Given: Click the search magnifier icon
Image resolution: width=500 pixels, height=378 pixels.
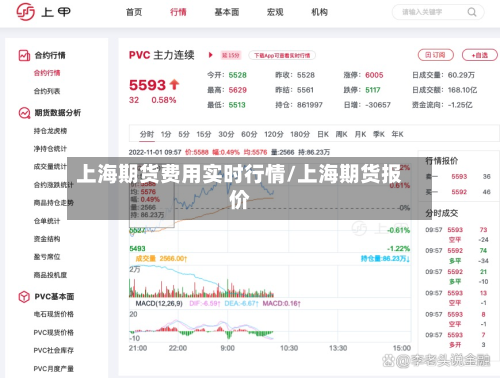Looking at the screenshot, I should pyautogui.click(x=472, y=12).
